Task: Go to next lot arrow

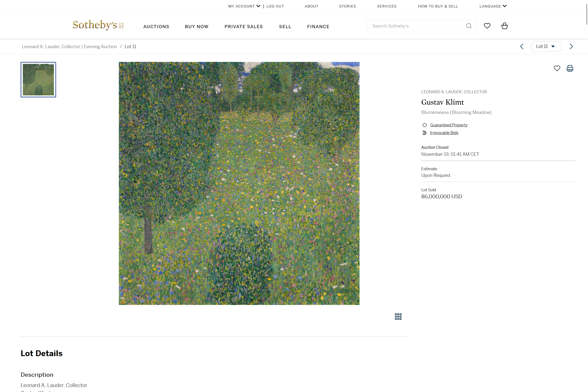Action: pos(571,46)
